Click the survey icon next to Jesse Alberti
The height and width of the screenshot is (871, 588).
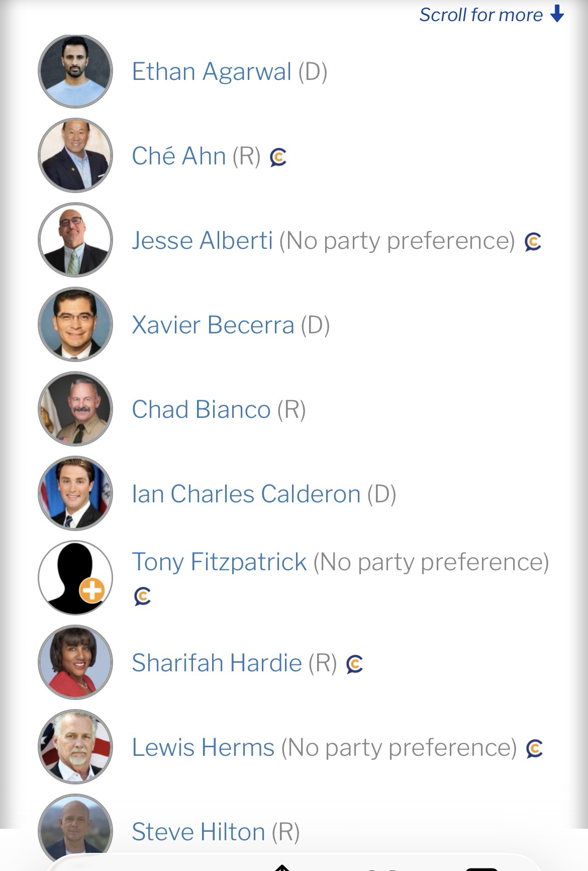coord(533,242)
